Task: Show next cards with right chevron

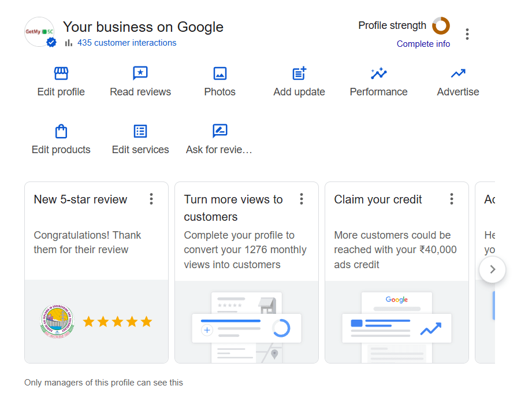Action: point(492,269)
